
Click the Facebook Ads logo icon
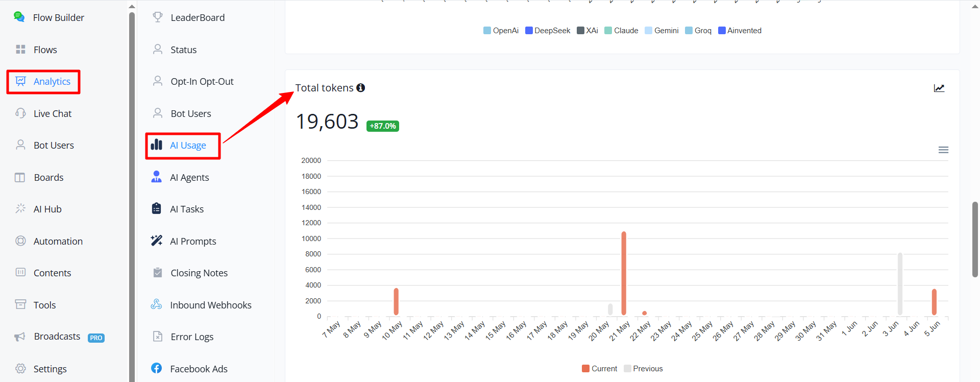(x=157, y=368)
